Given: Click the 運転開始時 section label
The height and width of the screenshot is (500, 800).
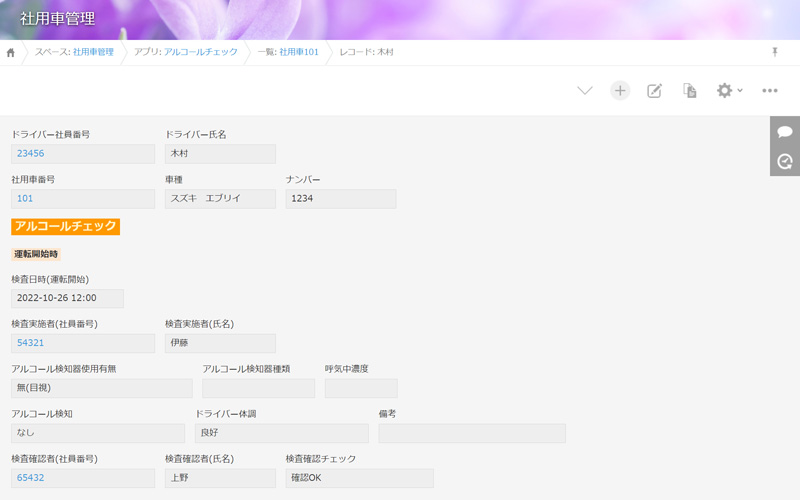Looking at the screenshot, I should pyautogui.click(x=36, y=254).
